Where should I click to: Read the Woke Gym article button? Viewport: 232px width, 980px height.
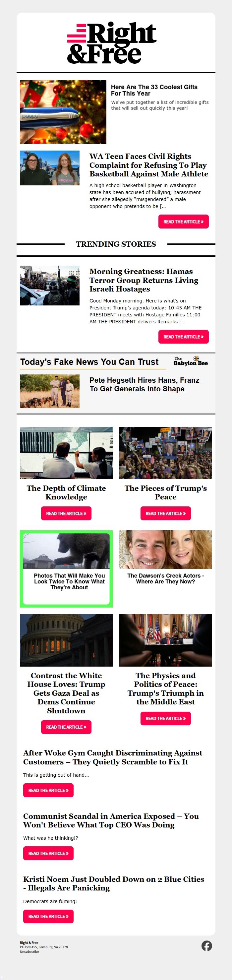click(48, 790)
